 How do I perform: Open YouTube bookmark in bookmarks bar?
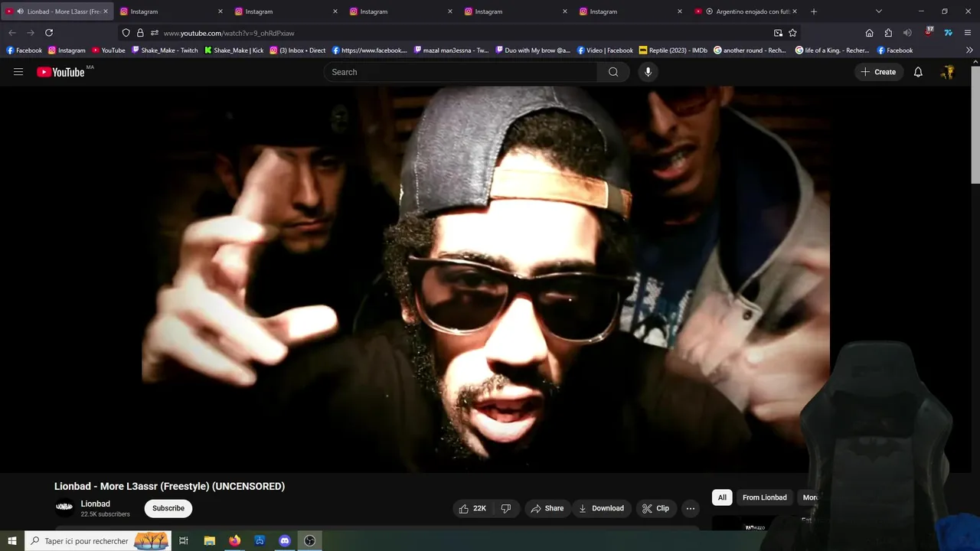coord(109,51)
